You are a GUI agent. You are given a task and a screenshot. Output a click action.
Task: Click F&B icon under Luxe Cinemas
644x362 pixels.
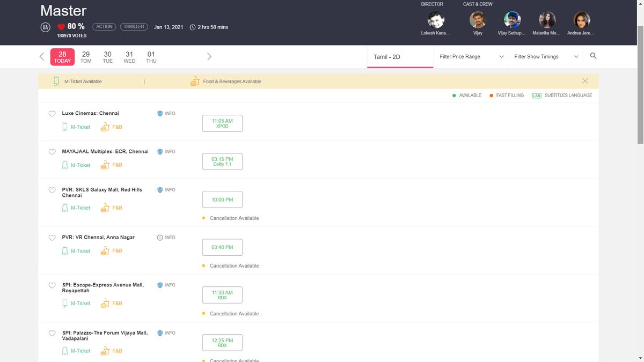click(105, 127)
